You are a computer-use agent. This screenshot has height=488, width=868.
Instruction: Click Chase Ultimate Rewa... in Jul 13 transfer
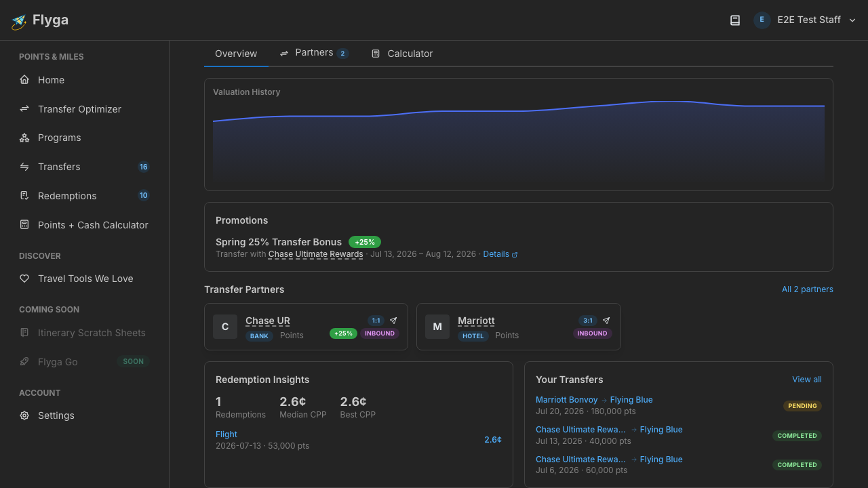[x=580, y=430]
